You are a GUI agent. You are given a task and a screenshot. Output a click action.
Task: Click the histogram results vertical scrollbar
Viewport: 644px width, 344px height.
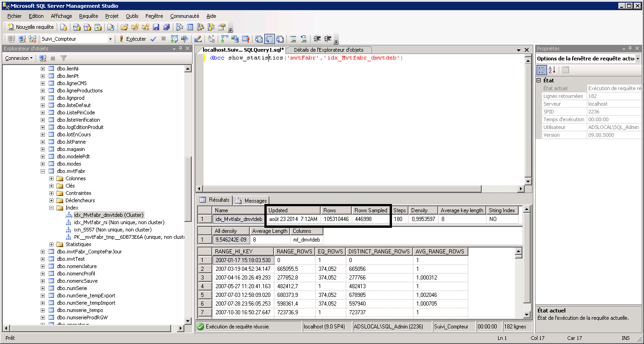coord(519,284)
